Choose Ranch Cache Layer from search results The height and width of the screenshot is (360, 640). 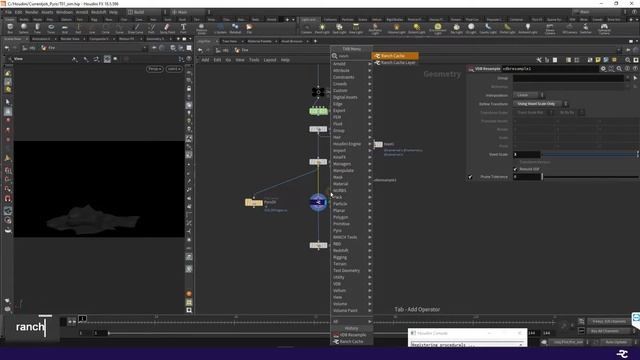coord(395,62)
